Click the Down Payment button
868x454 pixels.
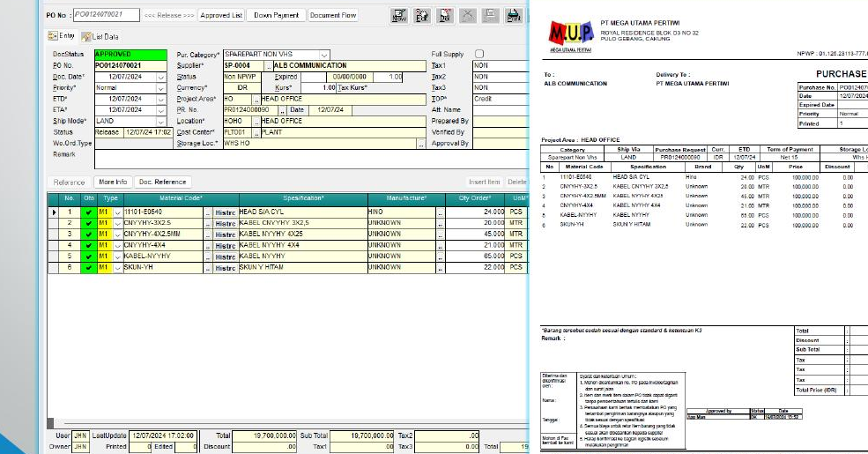coord(276,16)
